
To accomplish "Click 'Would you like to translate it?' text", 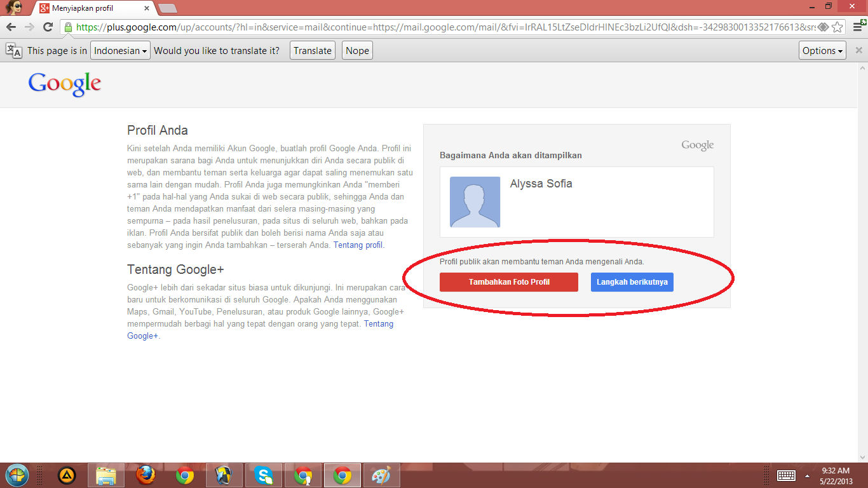I will (217, 51).
